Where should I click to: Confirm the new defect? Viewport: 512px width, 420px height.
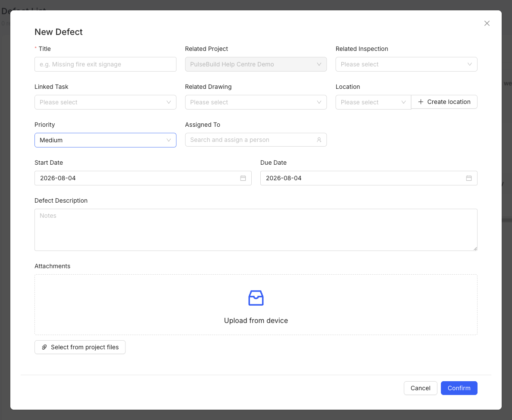coord(459,388)
